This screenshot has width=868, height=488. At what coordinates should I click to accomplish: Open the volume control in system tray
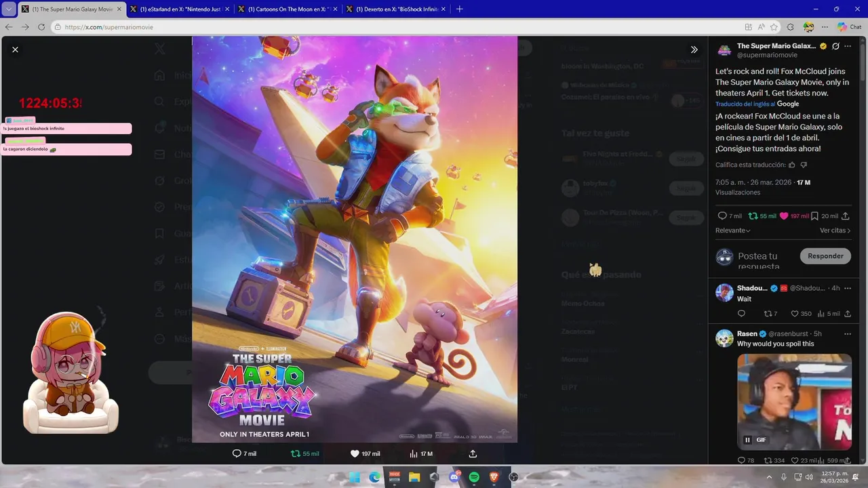809,477
